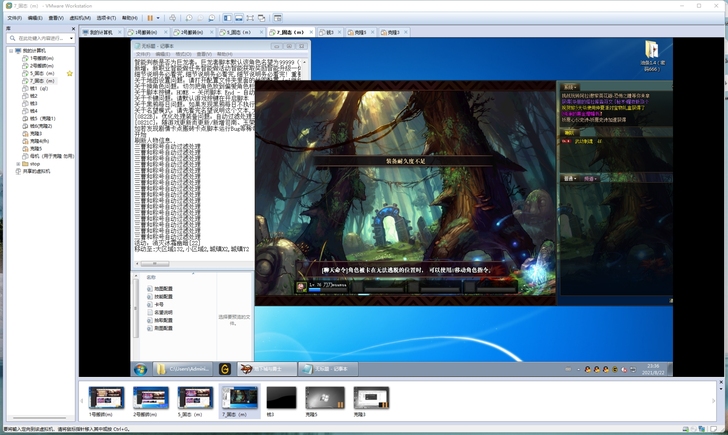Click the take snapshot clock icon
Screen dimensions: 728x435
coord(189,18)
